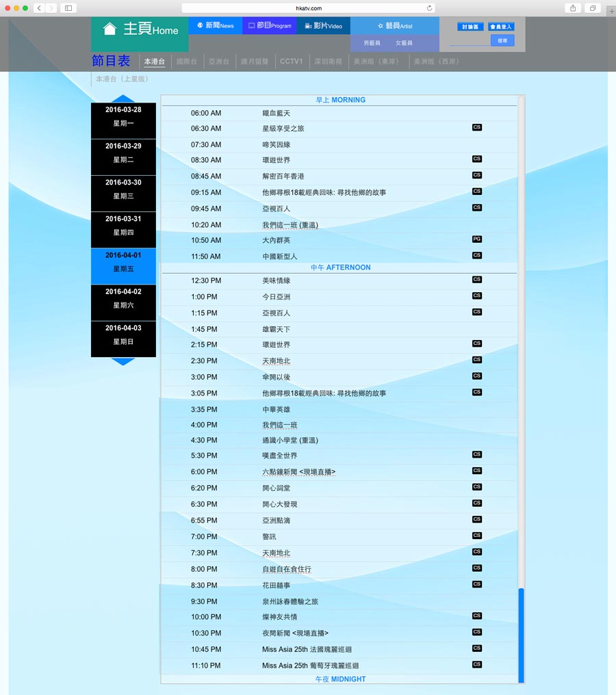Select date 2016-04-02 星期六
Screen dimensions: 616x695
pos(123,302)
